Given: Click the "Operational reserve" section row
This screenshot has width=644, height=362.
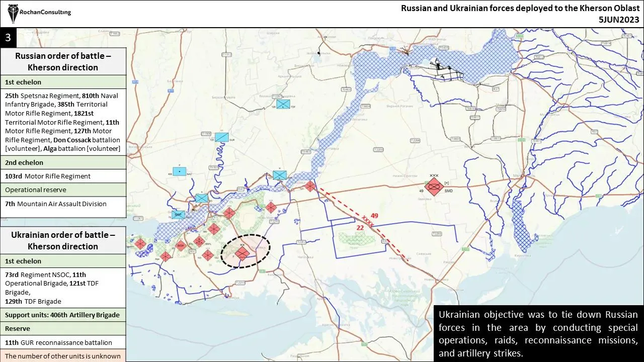Looking at the screenshot, I should [63, 190].
